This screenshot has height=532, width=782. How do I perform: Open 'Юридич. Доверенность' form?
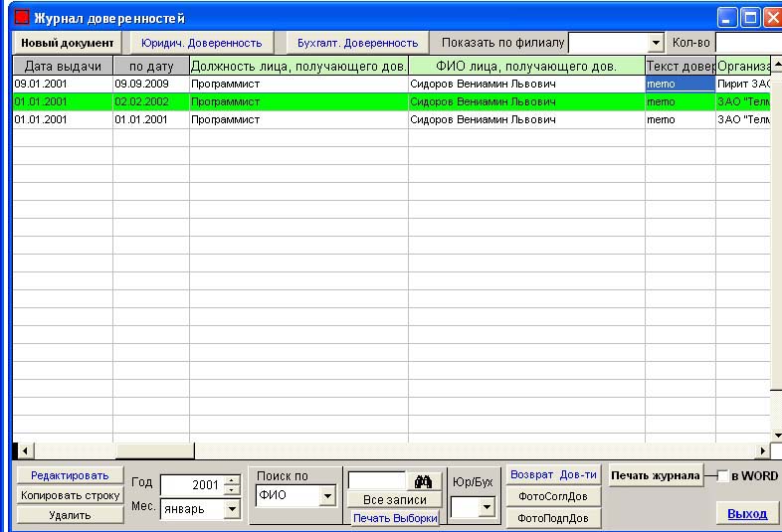(201, 43)
